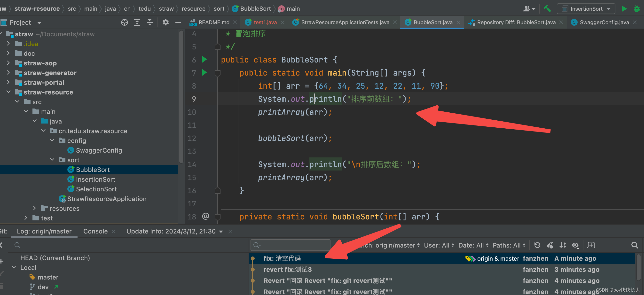The image size is (644, 295).
Task: Collapse the sort package
Action: point(52,160)
